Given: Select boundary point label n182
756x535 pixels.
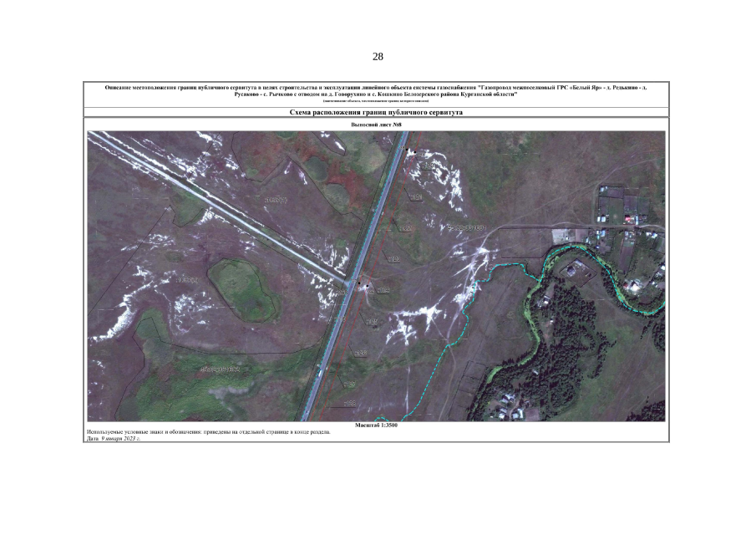Looking at the screenshot, I should point(406,228).
